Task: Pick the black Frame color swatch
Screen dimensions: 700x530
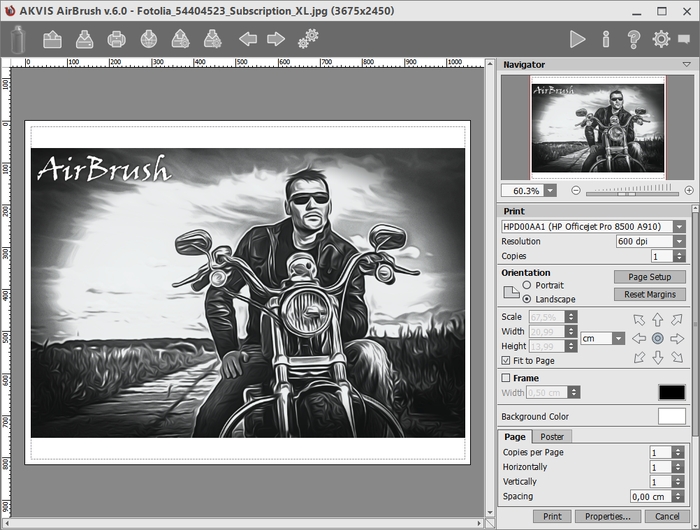Action: pyautogui.click(x=671, y=392)
